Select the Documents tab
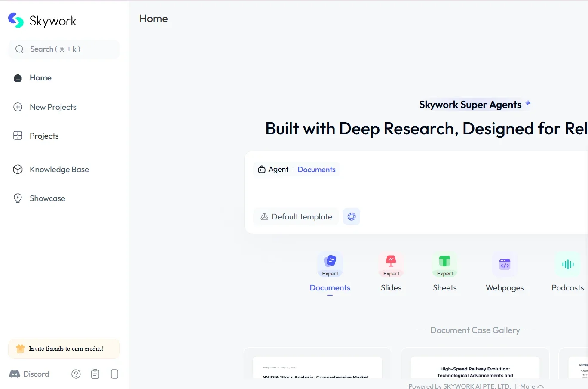Viewport: 588px width, 389px height. (330, 287)
